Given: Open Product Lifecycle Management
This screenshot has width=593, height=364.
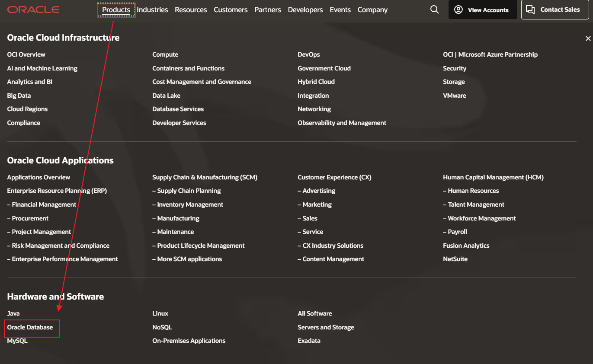Looking at the screenshot, I should click(x=199, y=246).
